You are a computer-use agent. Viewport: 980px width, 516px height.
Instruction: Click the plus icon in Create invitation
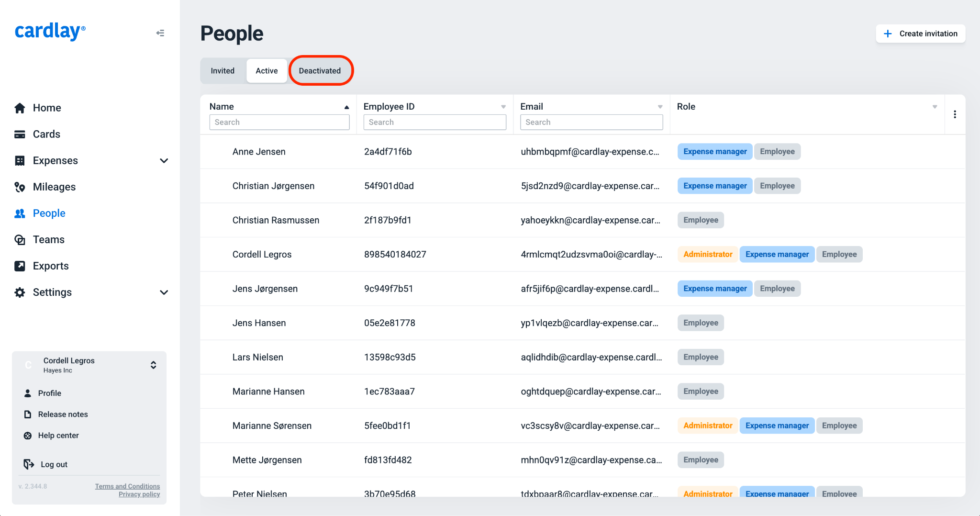(x=888, y=34)
